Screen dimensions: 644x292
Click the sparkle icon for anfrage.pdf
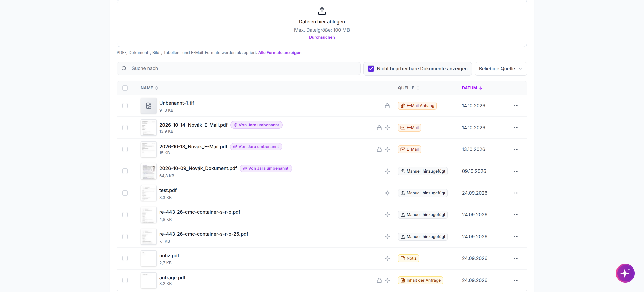click(x=387, y=280)
